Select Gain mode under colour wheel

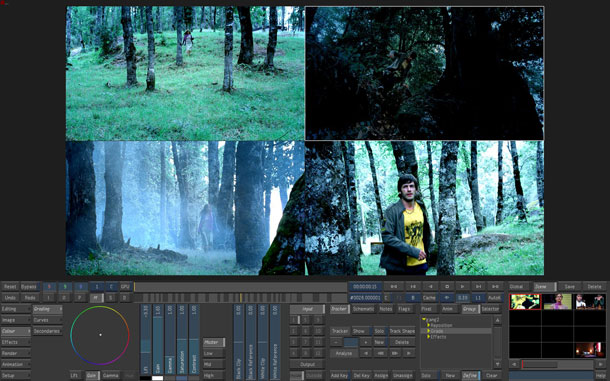click(x=92, y=376)
